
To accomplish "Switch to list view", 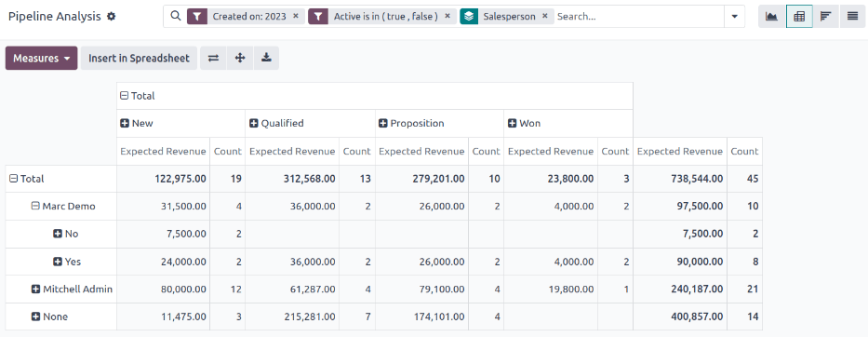I will click(852, 17).
